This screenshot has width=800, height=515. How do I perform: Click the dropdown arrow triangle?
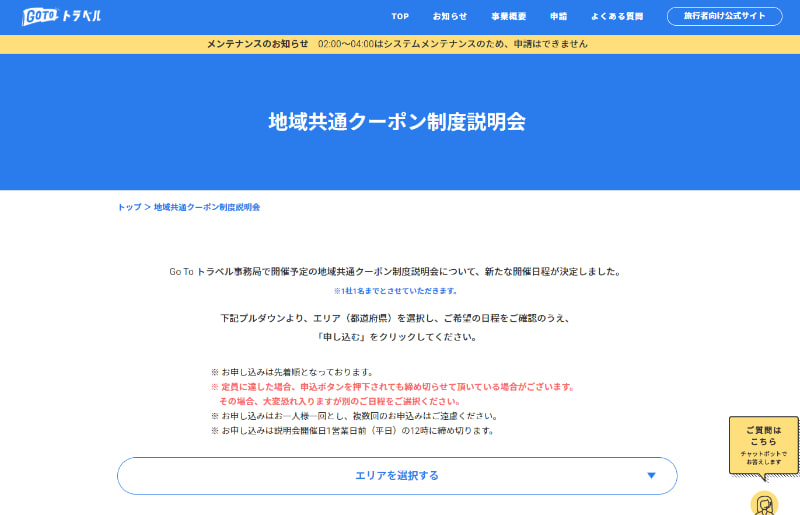click(x=651, y=476)
